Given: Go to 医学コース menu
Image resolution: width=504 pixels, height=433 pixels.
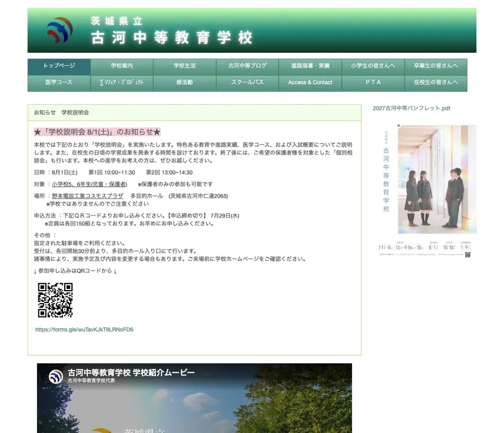Looking at the screenshot, I should 59,83.
